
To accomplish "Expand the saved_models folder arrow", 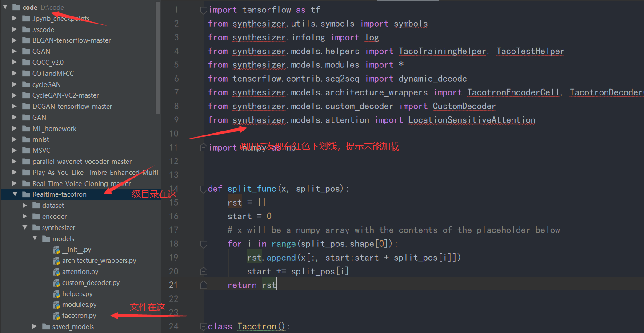I will 35,326.
